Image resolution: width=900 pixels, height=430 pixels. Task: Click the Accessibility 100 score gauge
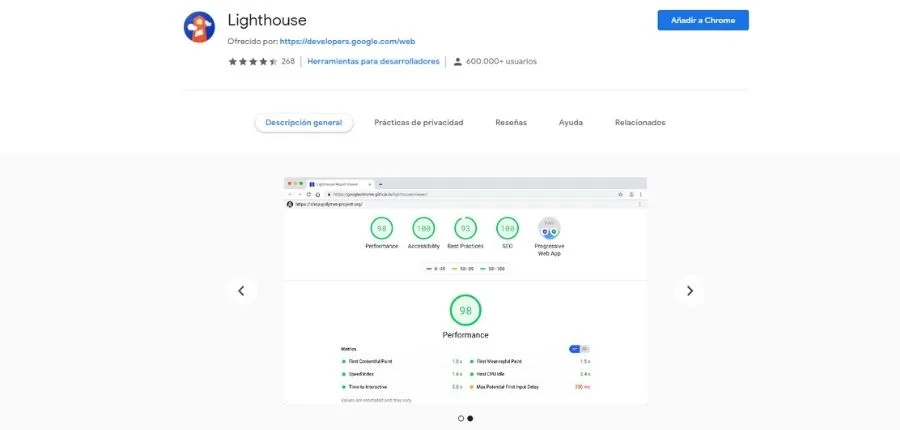tap(423, 228)
